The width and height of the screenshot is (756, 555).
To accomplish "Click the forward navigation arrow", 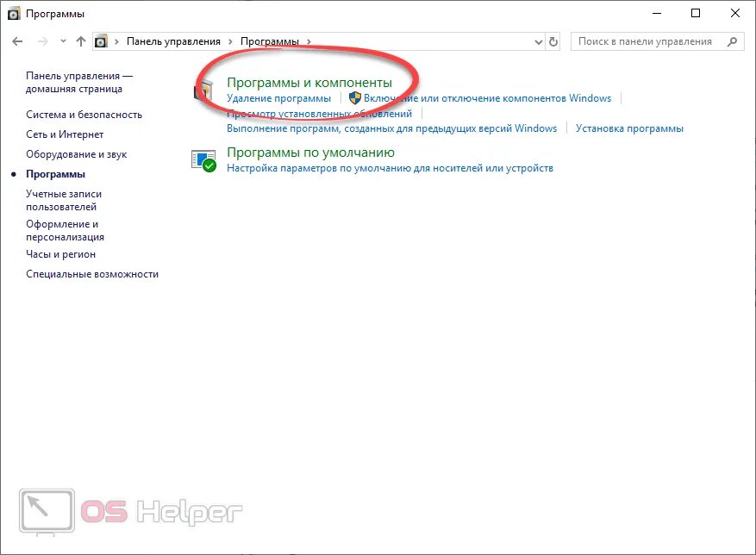I will (43, 41).
